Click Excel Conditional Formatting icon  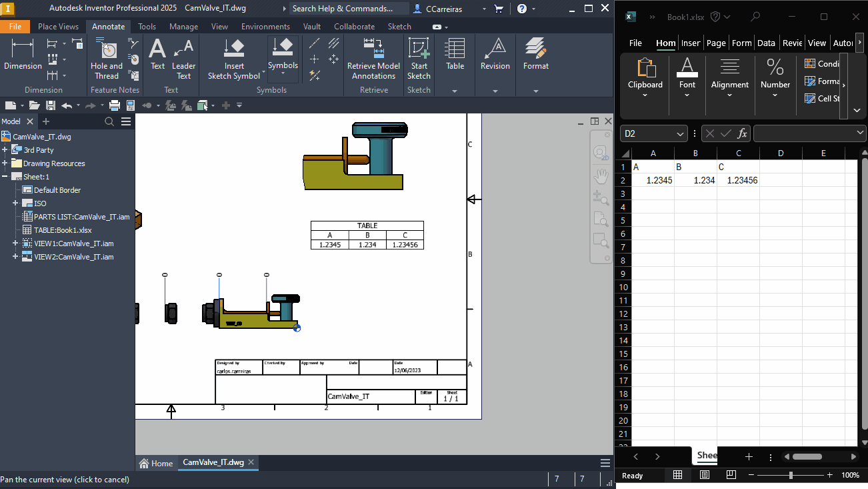pyautogui.click(x=809, y=64)
